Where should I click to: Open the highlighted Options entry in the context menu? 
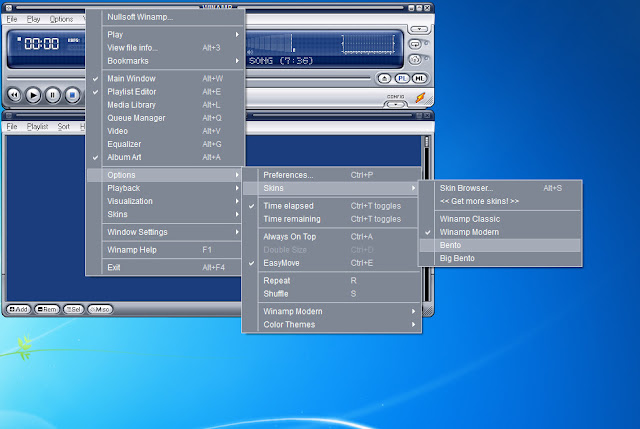pyautogui.click(x=165, y=175)
